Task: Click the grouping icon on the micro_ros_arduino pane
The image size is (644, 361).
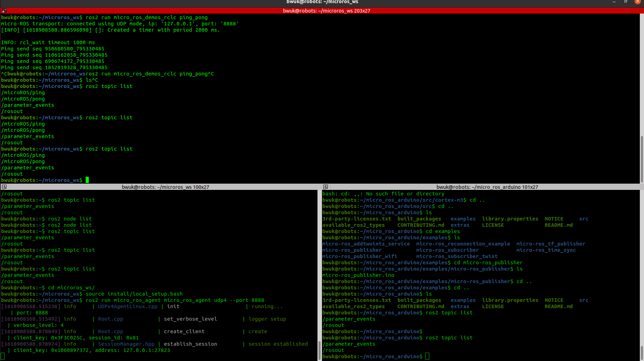Action: pos(326,187)
